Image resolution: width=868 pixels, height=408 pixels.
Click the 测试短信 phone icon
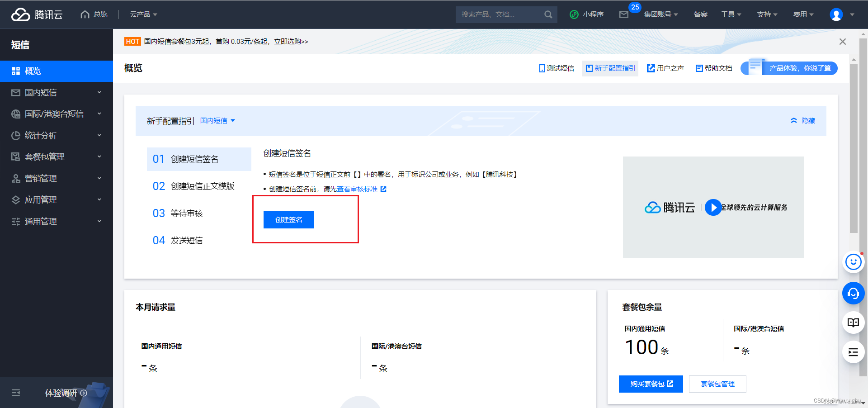click(x=542, y=68)
